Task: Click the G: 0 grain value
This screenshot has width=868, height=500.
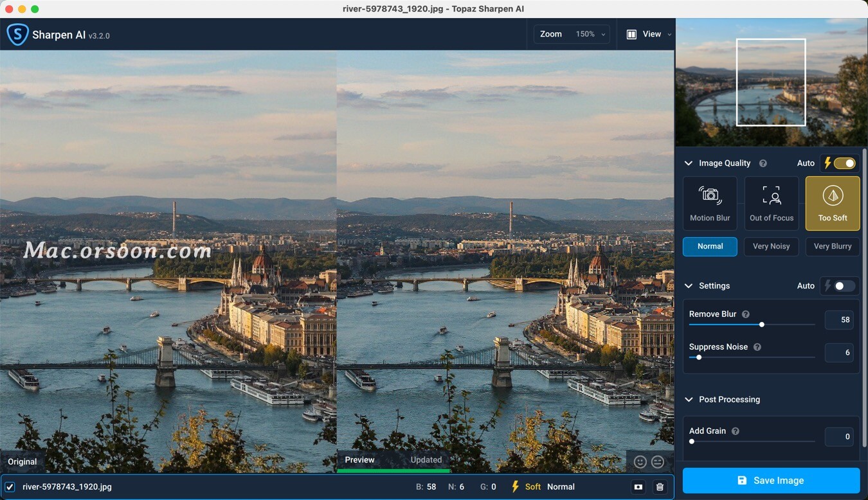Action: coord(488,487)
